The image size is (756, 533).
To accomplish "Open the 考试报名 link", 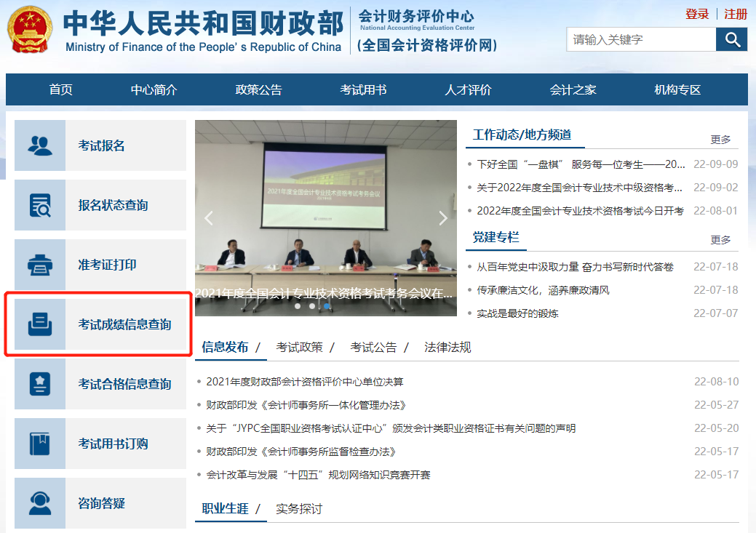I will [101, 145].
